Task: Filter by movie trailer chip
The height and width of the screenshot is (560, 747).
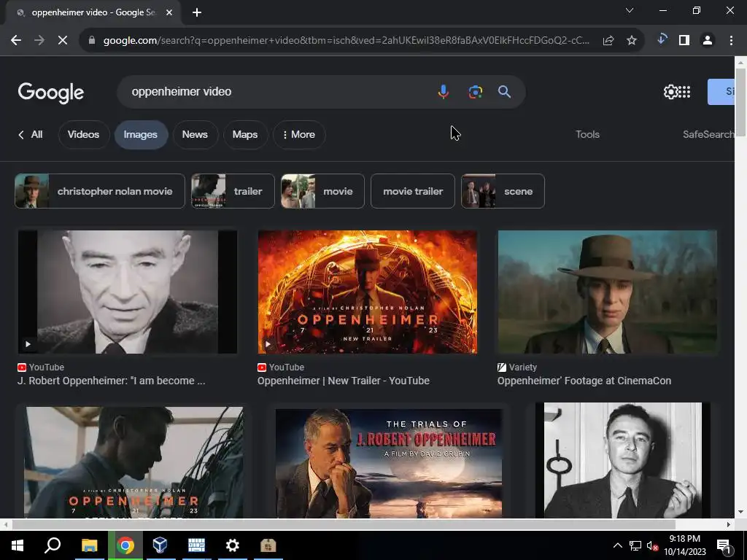Action: point(413,191)
